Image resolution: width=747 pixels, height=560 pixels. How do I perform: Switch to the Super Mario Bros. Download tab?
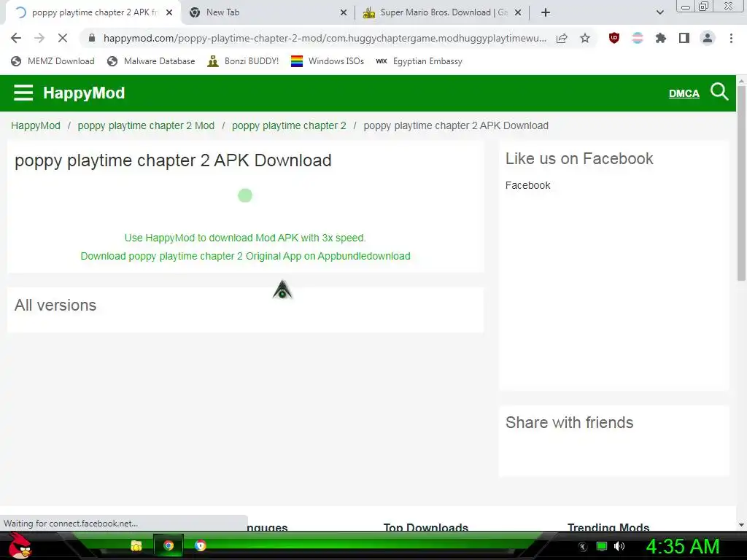(444, 12)
